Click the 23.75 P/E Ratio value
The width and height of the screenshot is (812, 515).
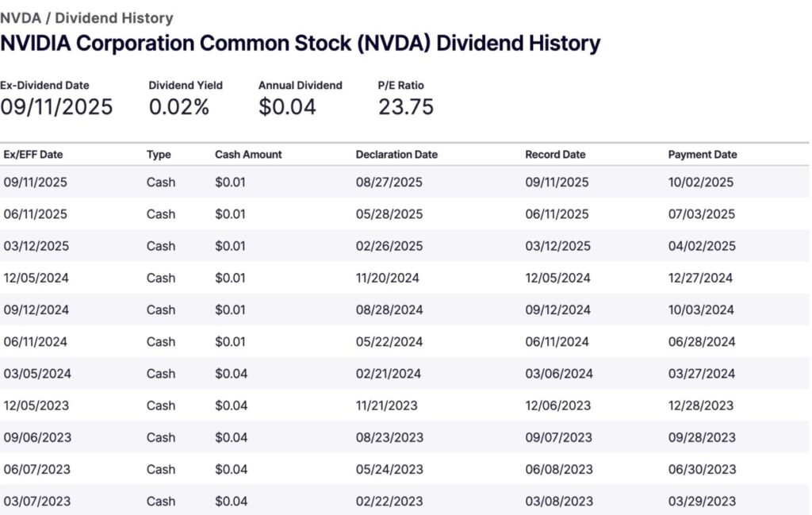pyautogui.click(x=406, y=106)
